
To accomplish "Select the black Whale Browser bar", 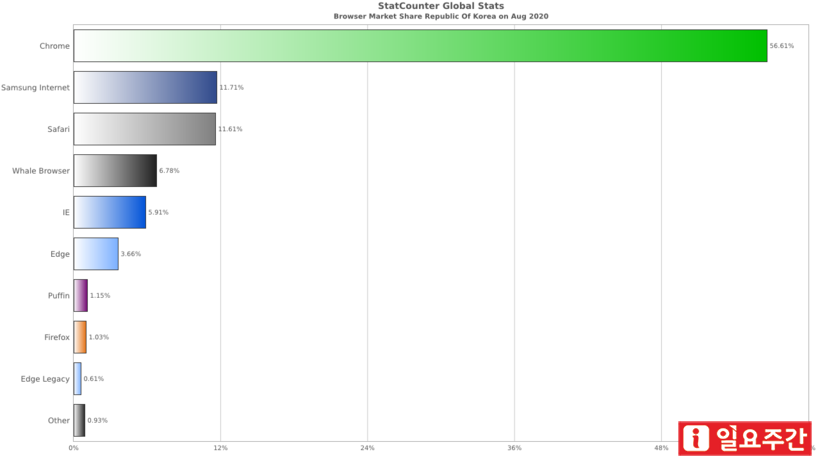I will pyautogui.click(x=115, y=171).
